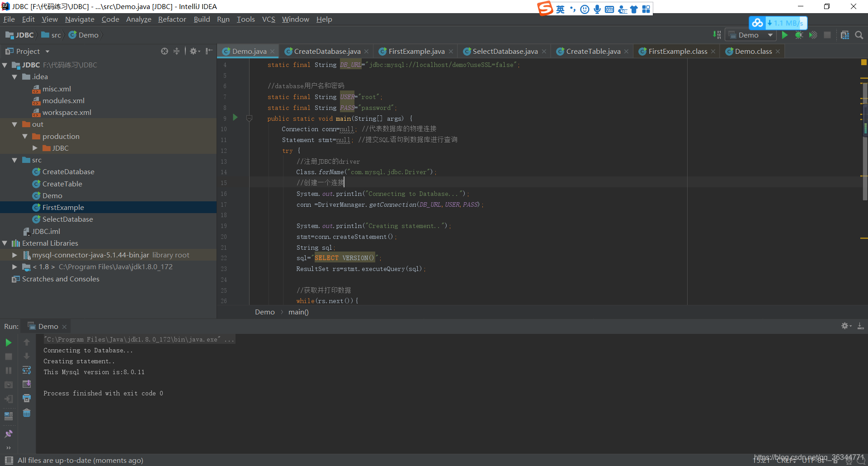868x466 pixels.
Task: Rerun Demo from the Run panel
Action: pos(9,342)
